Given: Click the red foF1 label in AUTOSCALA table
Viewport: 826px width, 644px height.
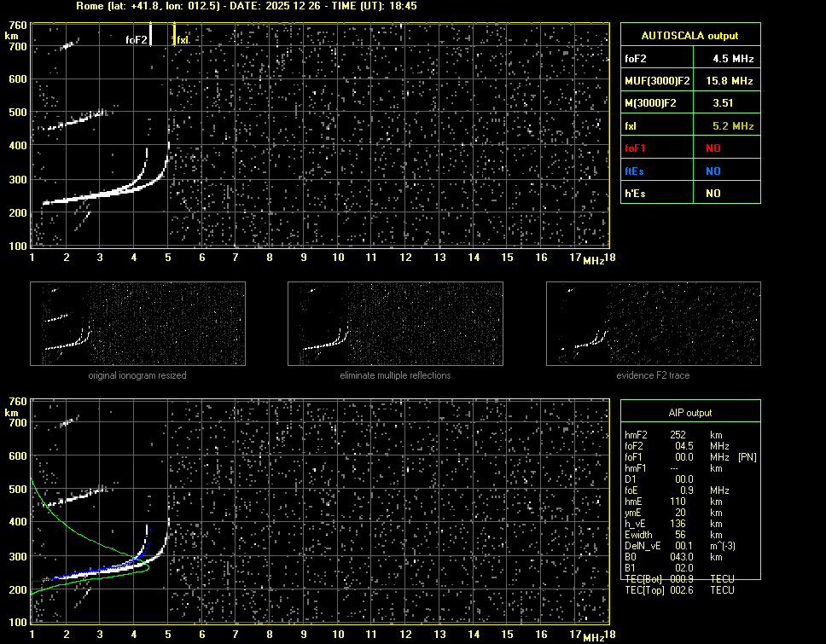Looking at the screenshot, I should [635, 148].
